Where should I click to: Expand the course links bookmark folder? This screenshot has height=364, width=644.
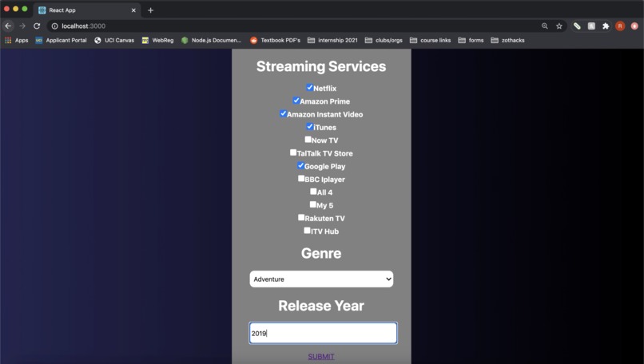click(430, 40)
